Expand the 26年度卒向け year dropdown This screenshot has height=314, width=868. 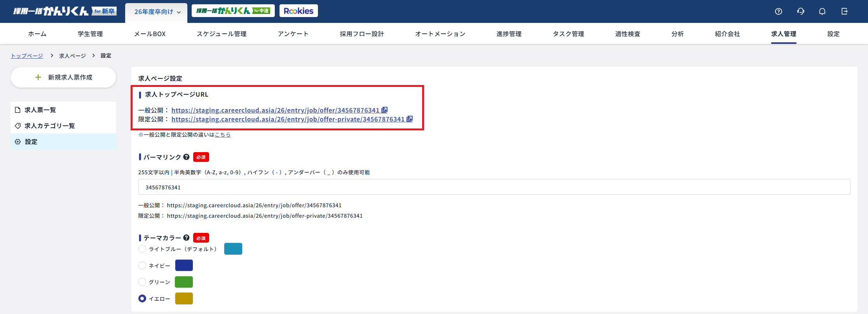pyautogui.click(x=157, y=12)
